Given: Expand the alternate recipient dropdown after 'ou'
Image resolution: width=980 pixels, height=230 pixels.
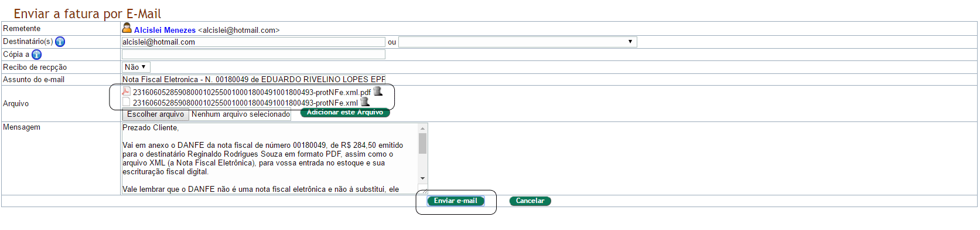Looking at the screenshot, I should click(518, 42).
